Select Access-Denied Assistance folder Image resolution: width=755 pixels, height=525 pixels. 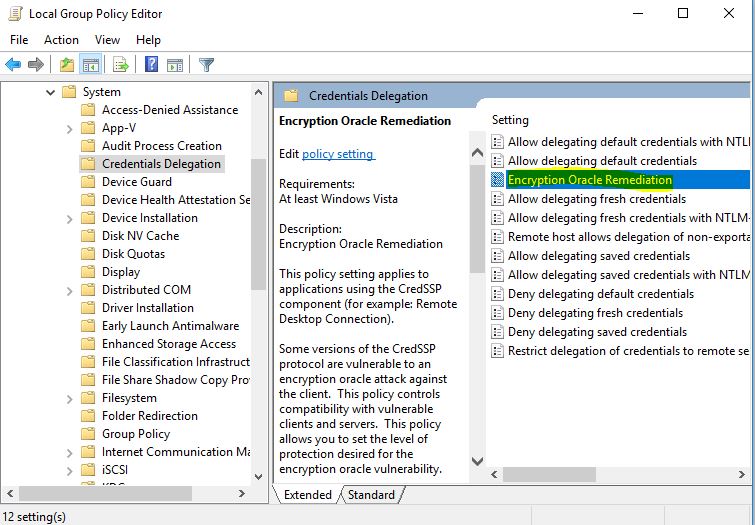170,110
